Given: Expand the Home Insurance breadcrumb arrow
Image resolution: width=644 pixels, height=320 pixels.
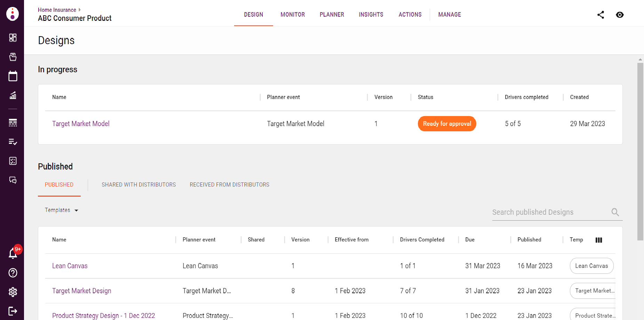Looking at the screenshot, I should click(x=80, y=10).
